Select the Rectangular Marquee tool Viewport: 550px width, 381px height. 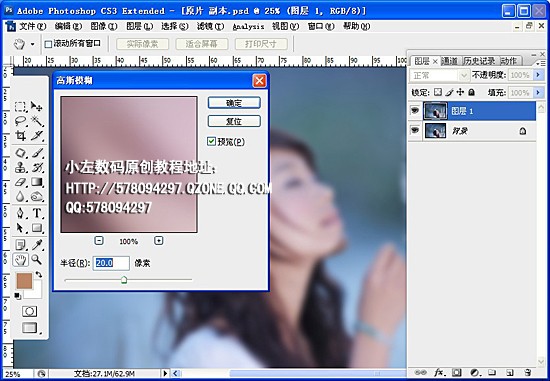20,107
